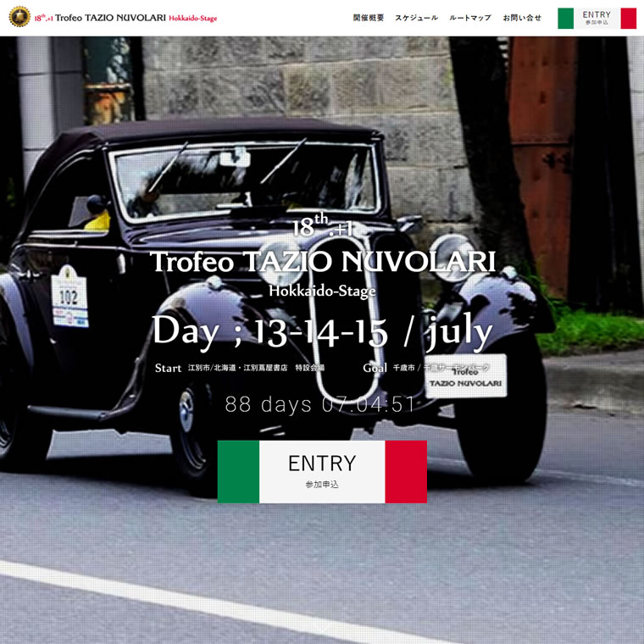The width and height of the screenshot is (644, 644).
Task: Click the gold emblem logo in header
Action: click(x=19, y=17)
